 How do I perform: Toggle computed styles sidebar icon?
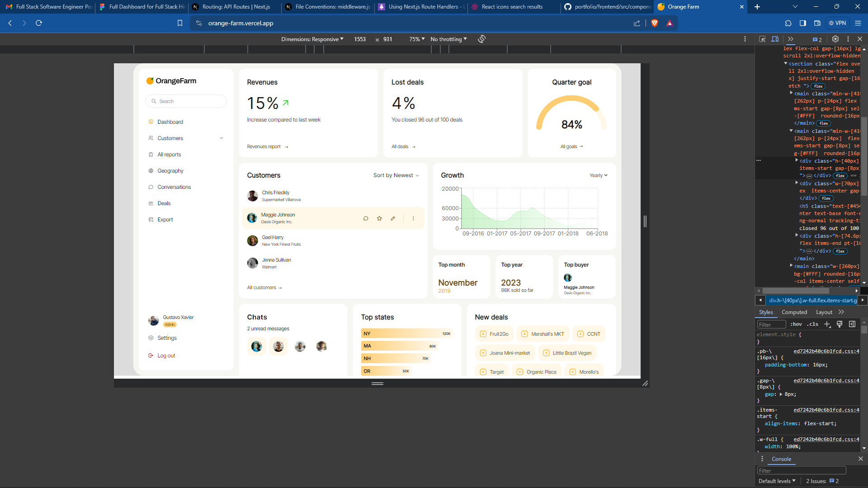tap(852, 324)
